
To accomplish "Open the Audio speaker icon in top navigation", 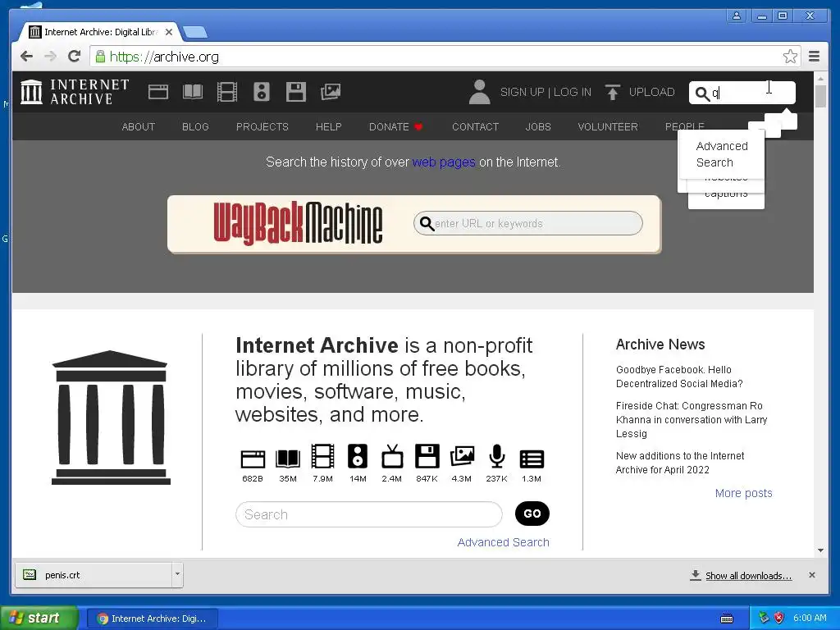I will coord(262,92).
